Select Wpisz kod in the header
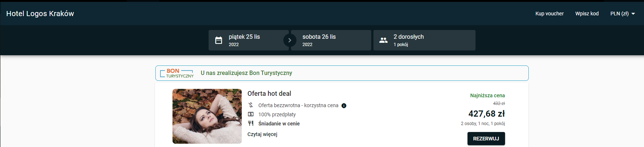This screenshot has width=644, height=147. point(587,14)
